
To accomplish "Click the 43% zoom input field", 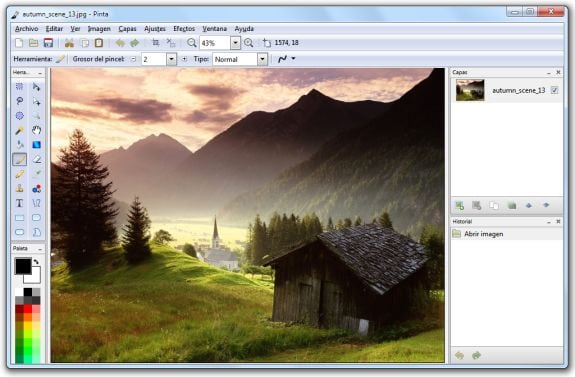I will click(215, 43).
